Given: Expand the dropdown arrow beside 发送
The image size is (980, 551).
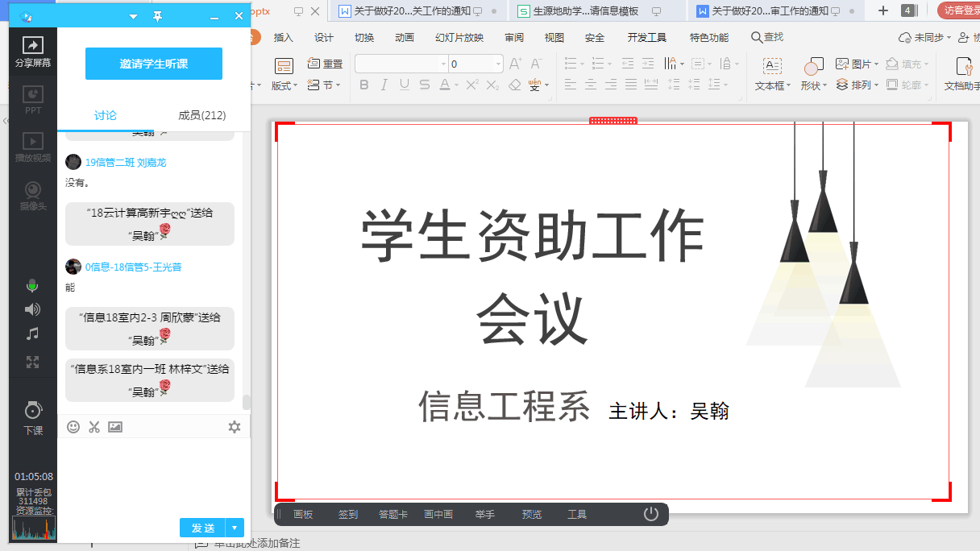Looking at the screenshot, I should (x=235, y=528).
